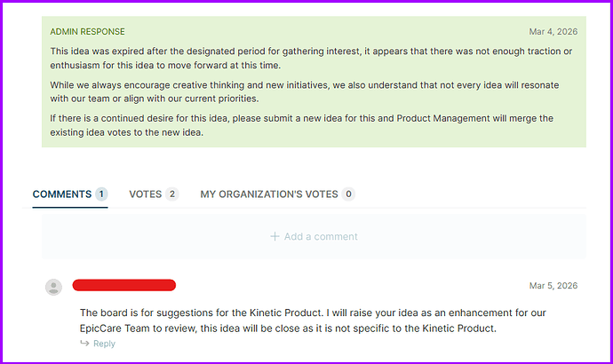The image size is (613, 364).
Task: Click the Reply link below the comment
Action: click(x=104, y=344)
